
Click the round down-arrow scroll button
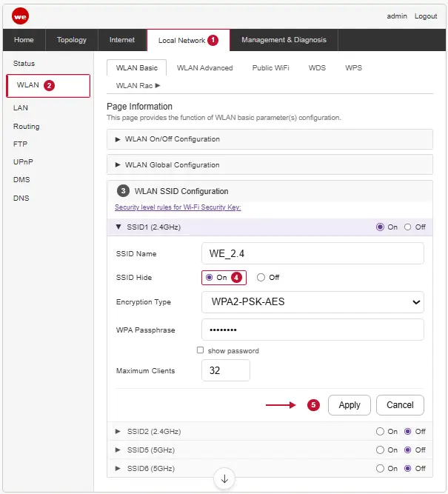click(224, 478)
